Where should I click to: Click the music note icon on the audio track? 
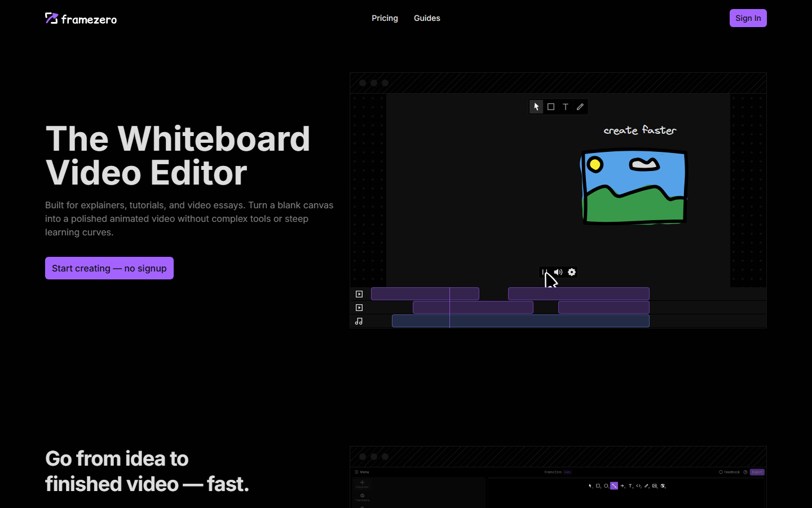359,321
